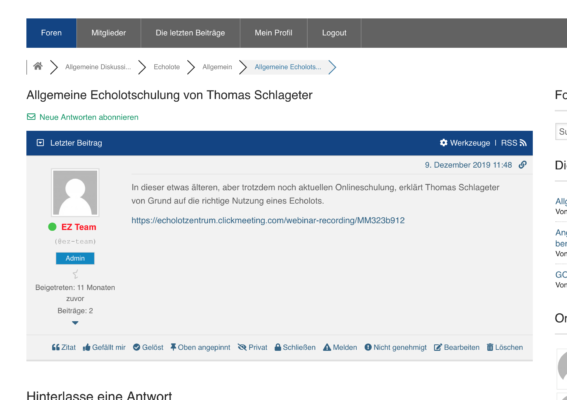Click the Allgemeine Echolots... breadcrumb
The height and width of the screenshot is (400, 567).
click(x=288, y=67)
